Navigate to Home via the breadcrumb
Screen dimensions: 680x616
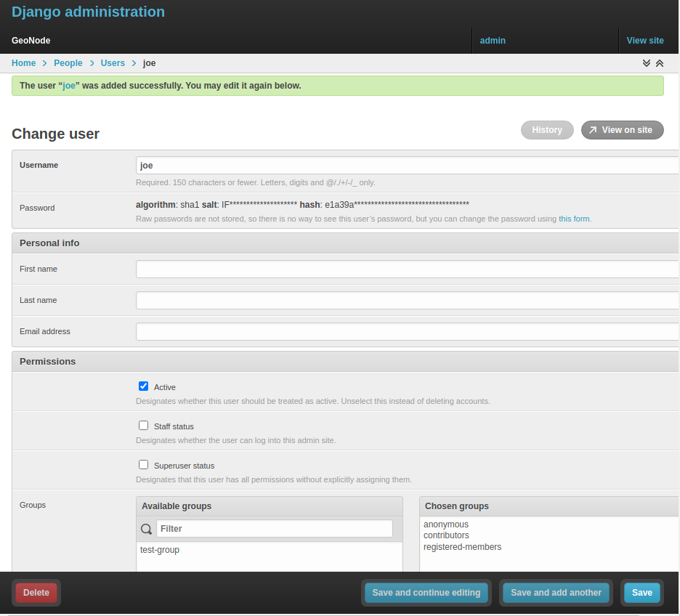click(x=23, y=63)
